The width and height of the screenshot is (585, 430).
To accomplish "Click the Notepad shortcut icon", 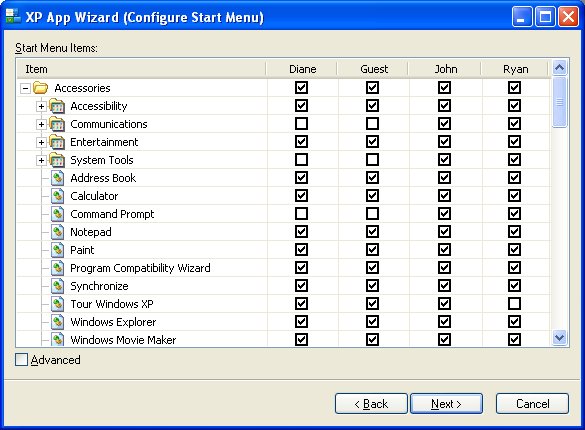I will point(57,232).
